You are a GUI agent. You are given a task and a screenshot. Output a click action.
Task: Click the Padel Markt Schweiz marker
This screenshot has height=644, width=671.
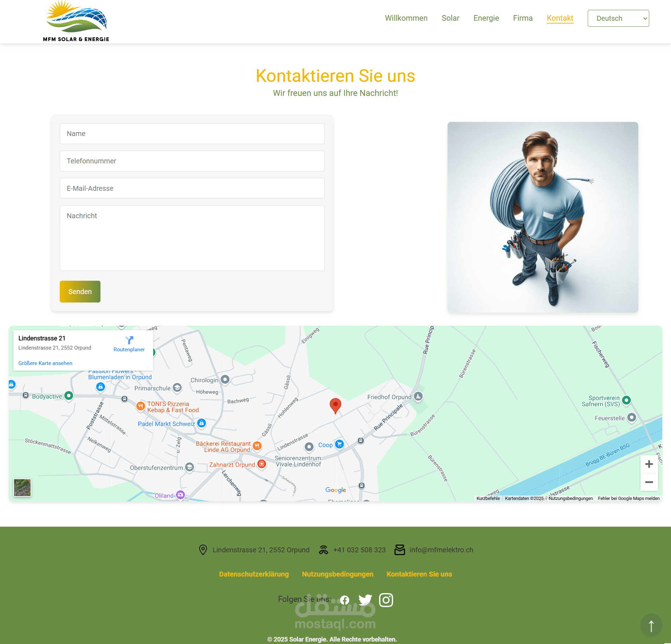202,423
